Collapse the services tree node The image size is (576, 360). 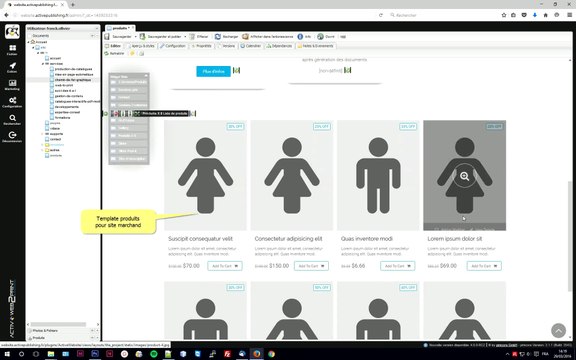[43, 64]
